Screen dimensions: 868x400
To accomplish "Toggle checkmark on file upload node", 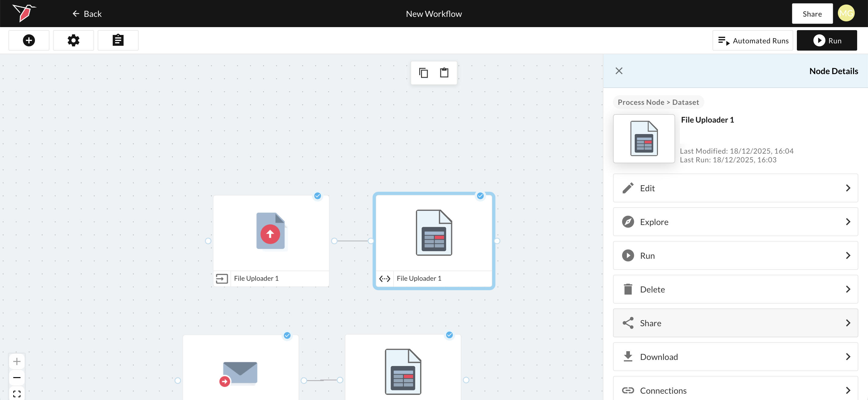I will coord(317,195).
